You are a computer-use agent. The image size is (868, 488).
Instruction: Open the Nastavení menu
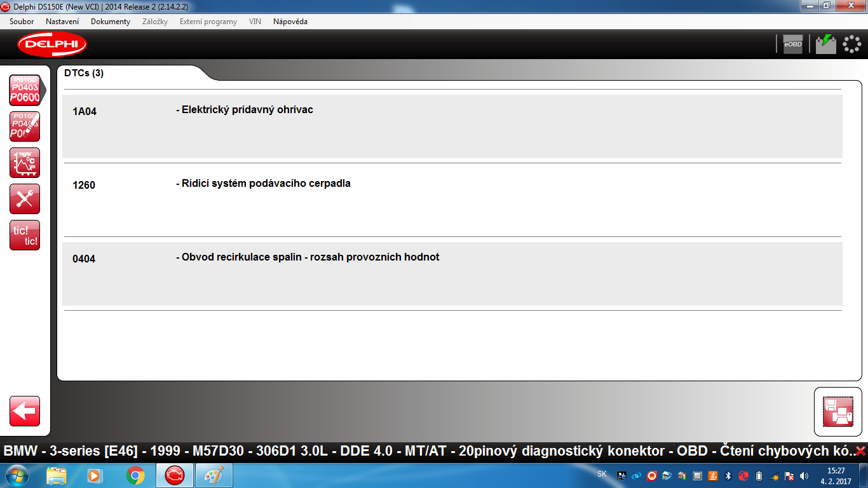pyautogui.click(x=62, y=22)
